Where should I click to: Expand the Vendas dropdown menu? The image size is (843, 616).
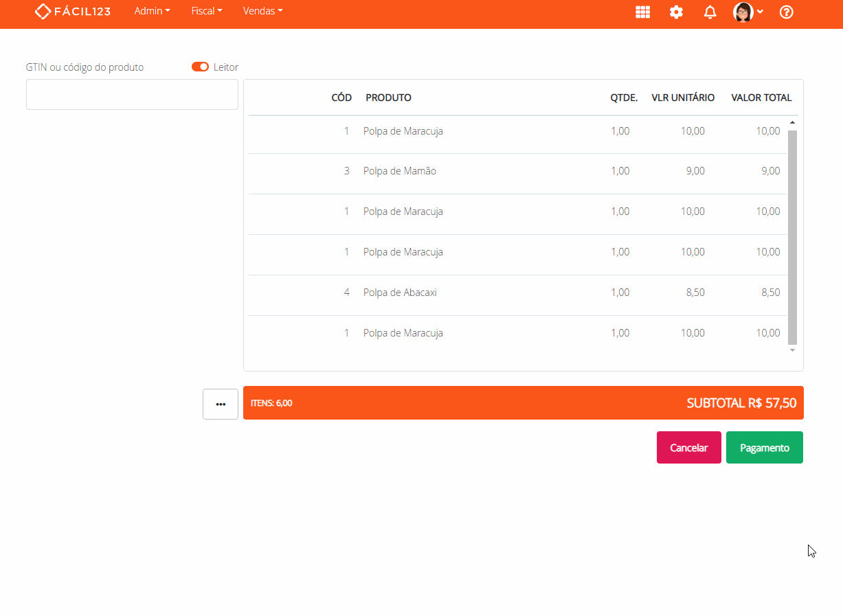(x=262, y=11)
